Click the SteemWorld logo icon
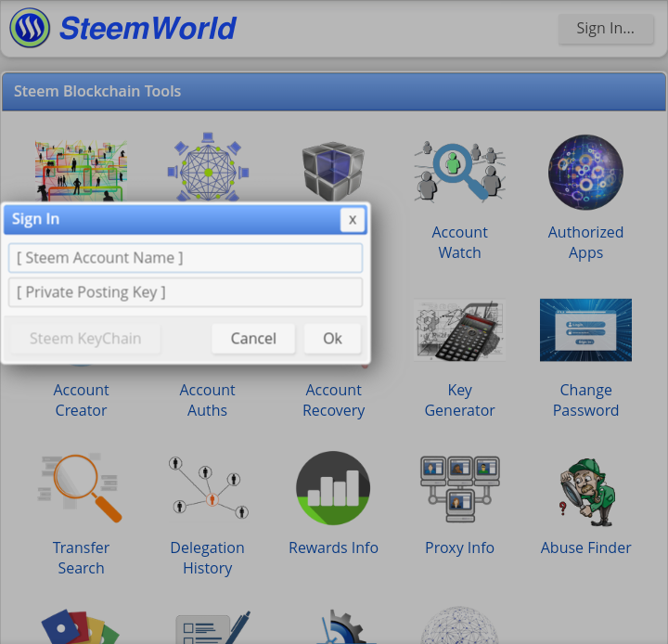This screenshot has height=644, width=668. (x=30, y=28)
